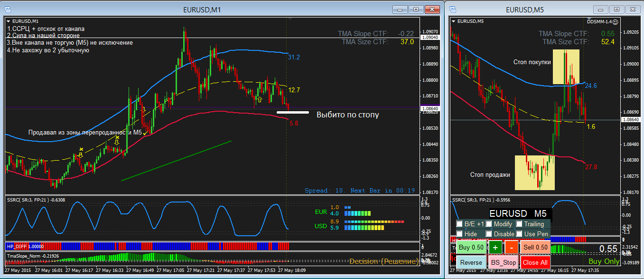Click the white 0.55 slope value in M5

point(608,249)
